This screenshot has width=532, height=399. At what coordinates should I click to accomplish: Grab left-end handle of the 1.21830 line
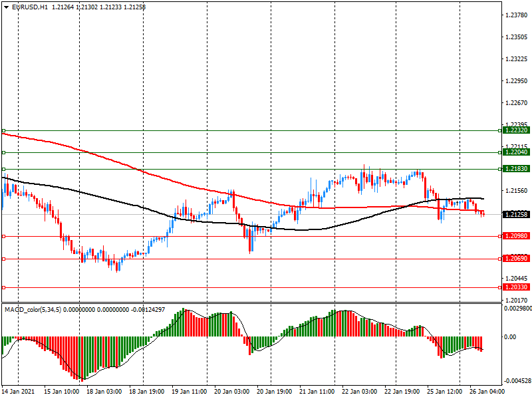pos(4,169)
